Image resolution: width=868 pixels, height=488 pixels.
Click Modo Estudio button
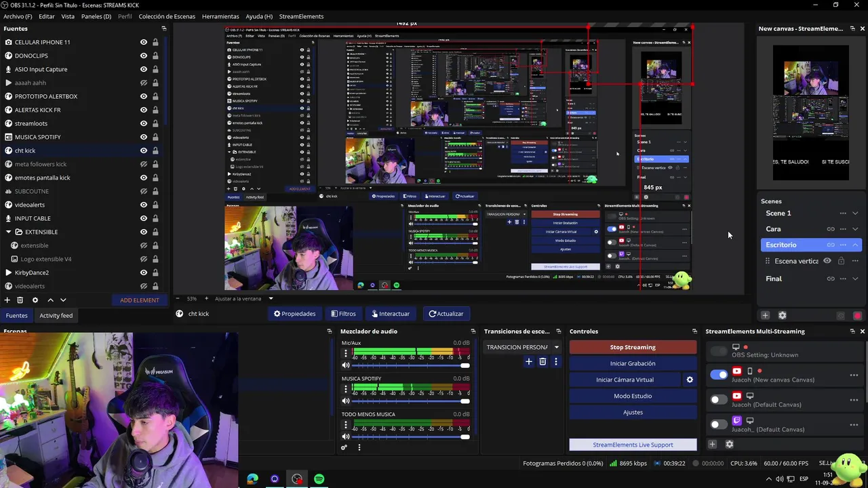pyautogui.click(x=633, y=396)
